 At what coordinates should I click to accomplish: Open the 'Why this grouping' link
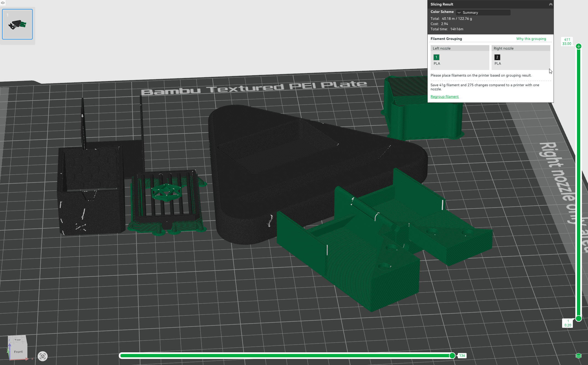(x=531, y=39)
